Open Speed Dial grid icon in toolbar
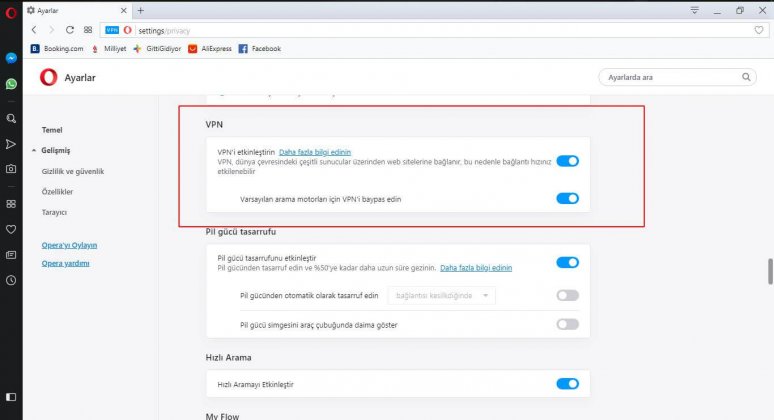This screenshot has width=774, height=420. click(x=89, y=30)
